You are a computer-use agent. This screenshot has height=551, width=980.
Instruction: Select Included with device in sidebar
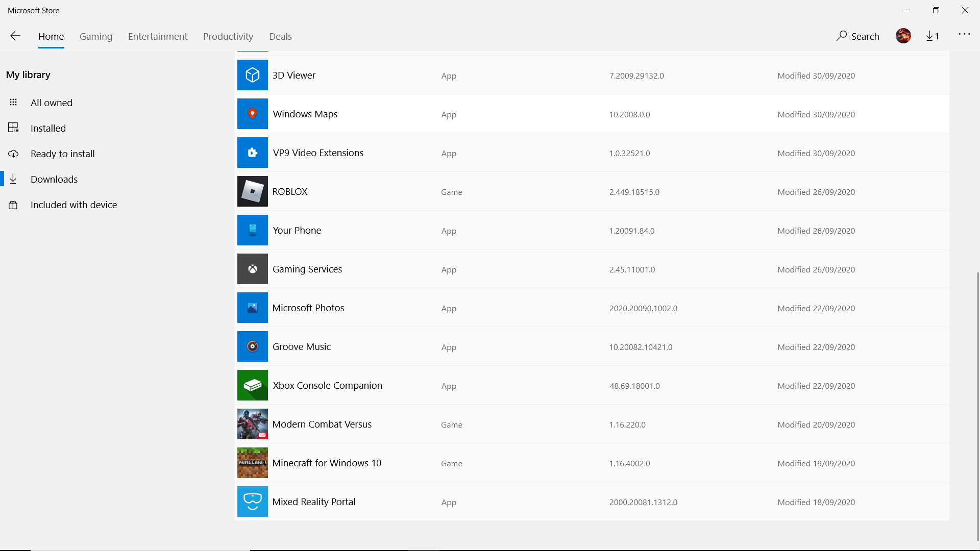[73, 205]
